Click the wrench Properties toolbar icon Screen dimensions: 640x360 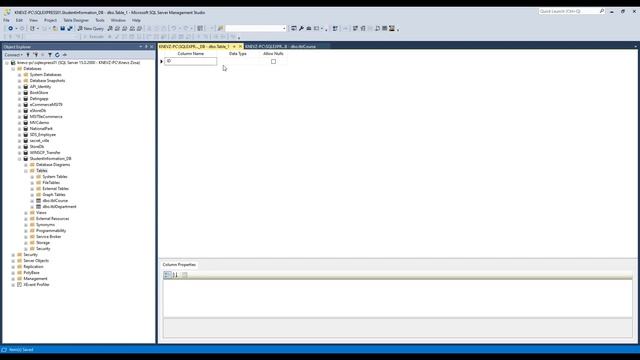pos(301,29)
